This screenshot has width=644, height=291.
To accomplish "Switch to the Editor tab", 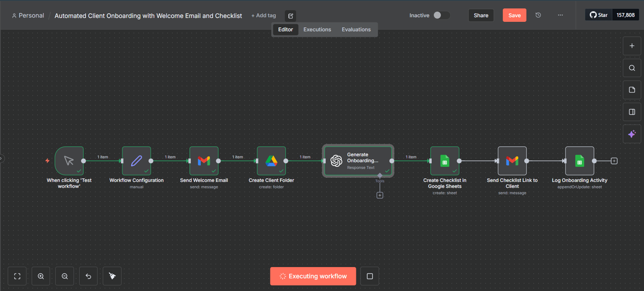I will pyautogui.click(x=286, y=29).
